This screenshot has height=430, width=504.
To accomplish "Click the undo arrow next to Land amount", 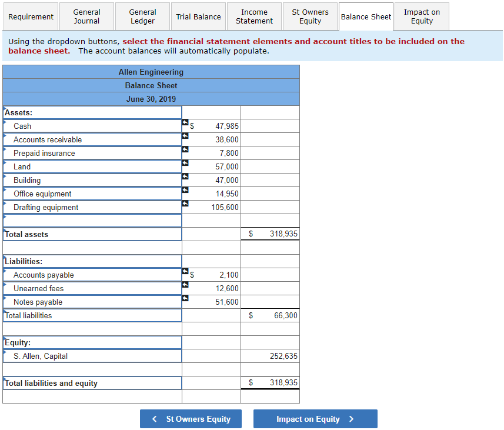I will coord(185,164).
